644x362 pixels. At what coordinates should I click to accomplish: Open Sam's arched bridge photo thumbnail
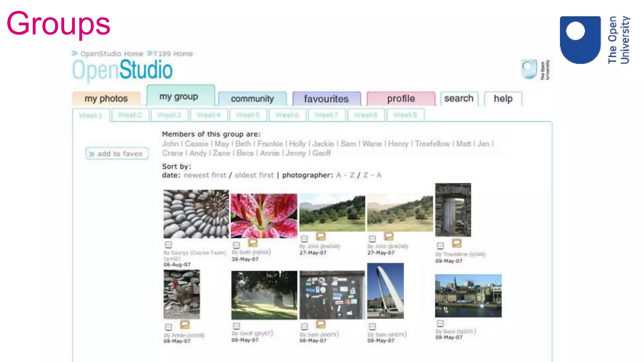[x=385, y=291]
